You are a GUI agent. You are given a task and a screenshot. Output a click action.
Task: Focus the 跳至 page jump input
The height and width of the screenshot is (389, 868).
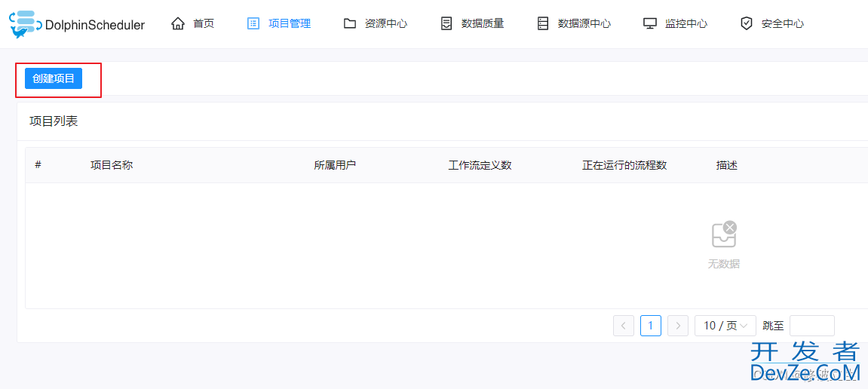coord(812,326)
